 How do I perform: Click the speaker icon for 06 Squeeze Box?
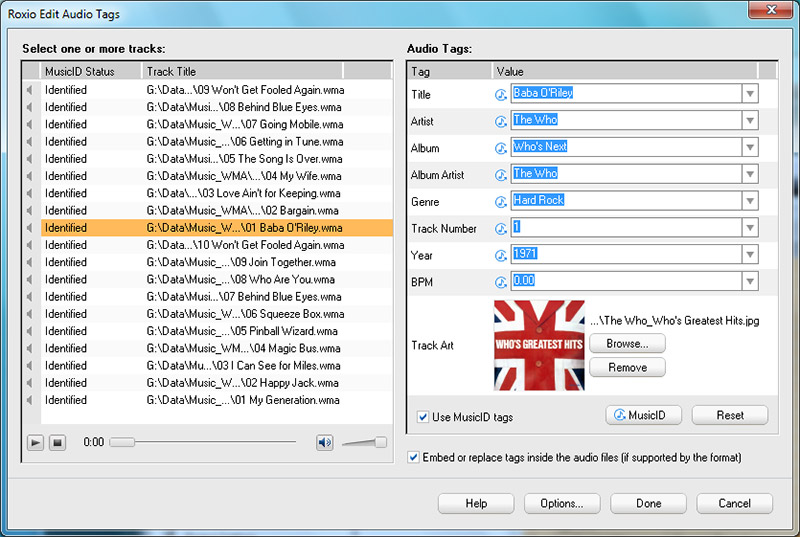30,314
